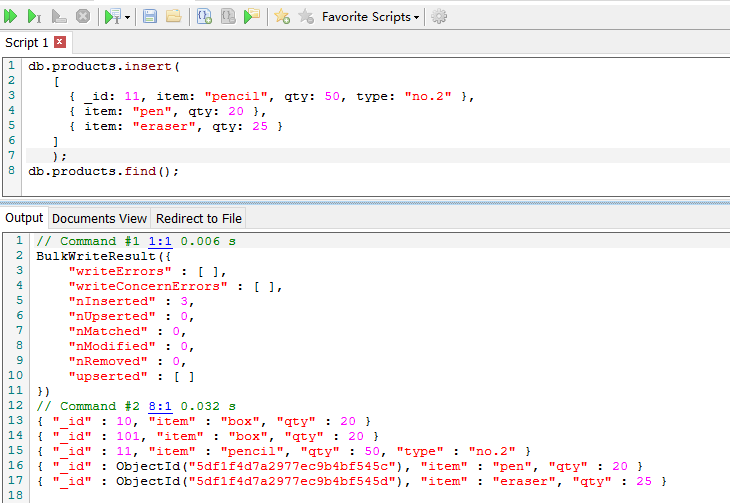Click the "nInserted" : 3 output line
The width and height of the screenshot is (730, 503).
point(131,301)
